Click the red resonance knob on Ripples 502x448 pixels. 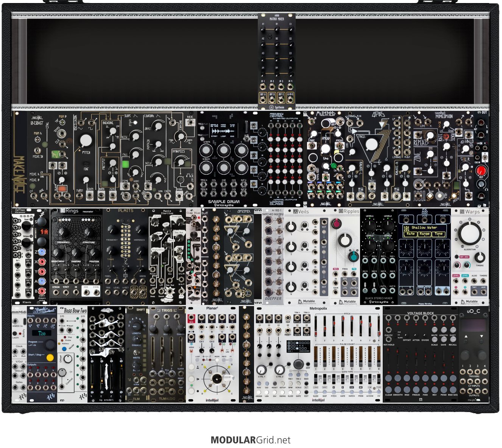pos(336,224)
